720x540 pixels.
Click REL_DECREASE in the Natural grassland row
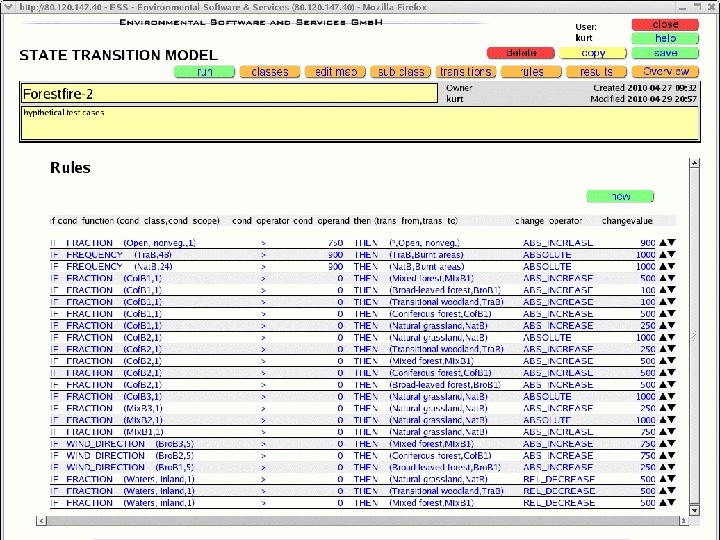point(559,479)
